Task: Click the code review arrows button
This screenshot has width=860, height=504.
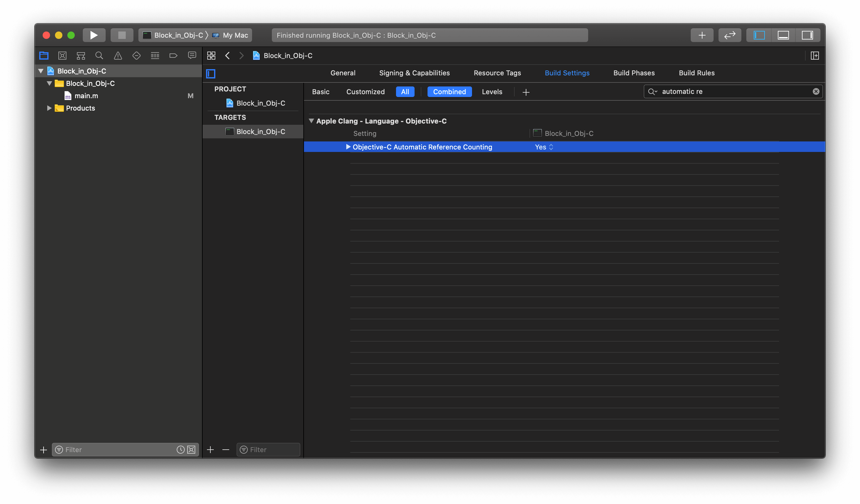Action: click(730, 35)
